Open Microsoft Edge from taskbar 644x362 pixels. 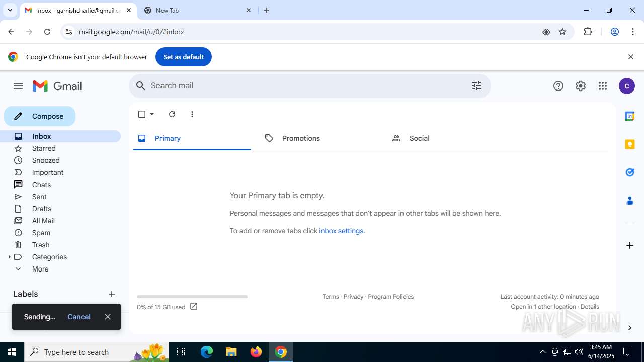[x=207, y=352]
